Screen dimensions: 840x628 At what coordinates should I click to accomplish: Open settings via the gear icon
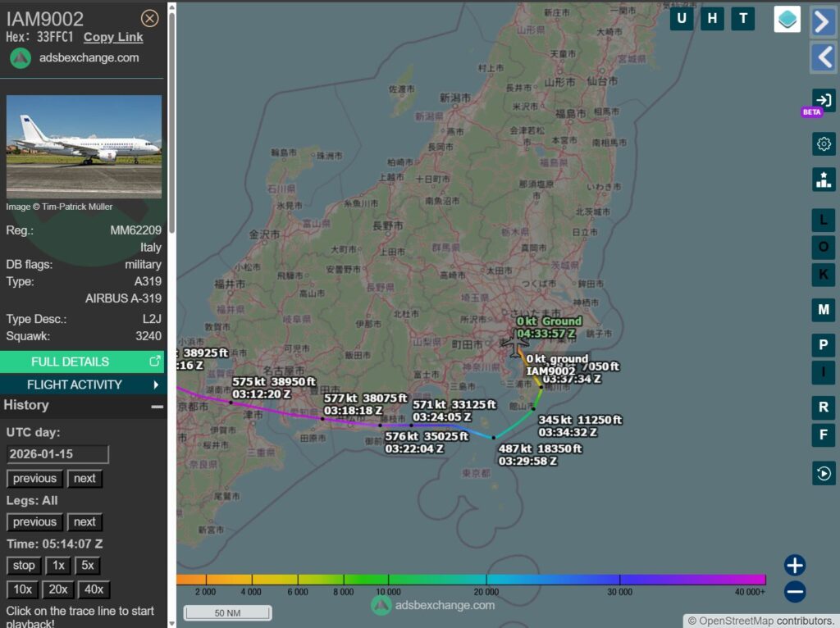[824, 144]
